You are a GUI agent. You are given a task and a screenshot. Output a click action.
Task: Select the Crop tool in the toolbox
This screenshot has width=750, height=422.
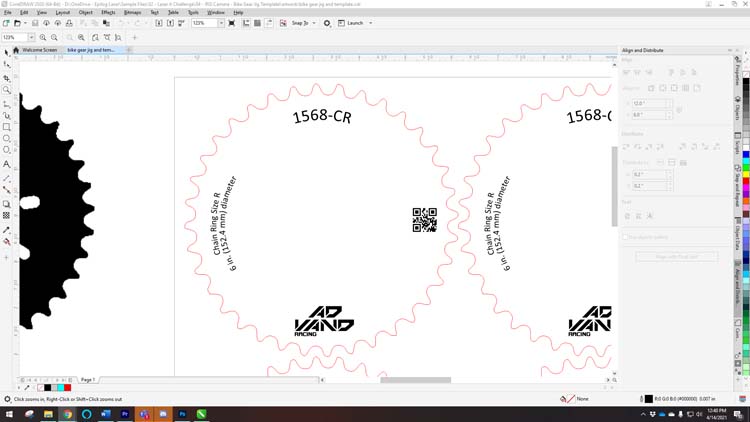point(6,78)
